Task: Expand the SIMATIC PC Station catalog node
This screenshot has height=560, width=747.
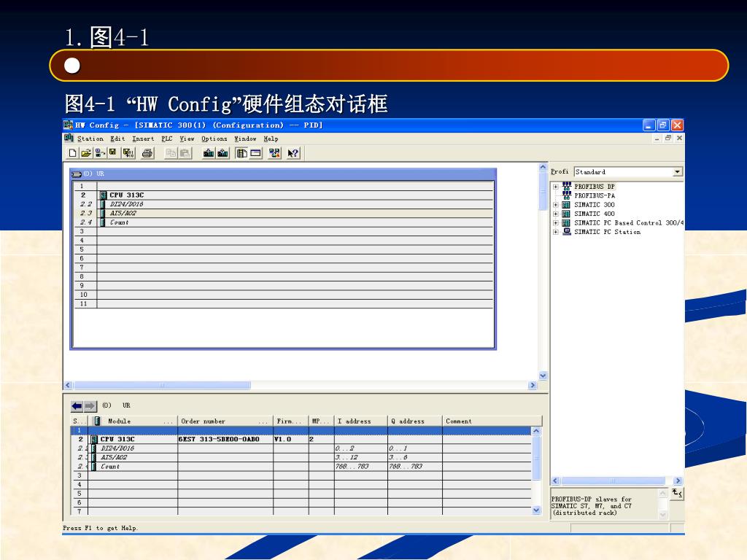Action: tap(555, 232)
